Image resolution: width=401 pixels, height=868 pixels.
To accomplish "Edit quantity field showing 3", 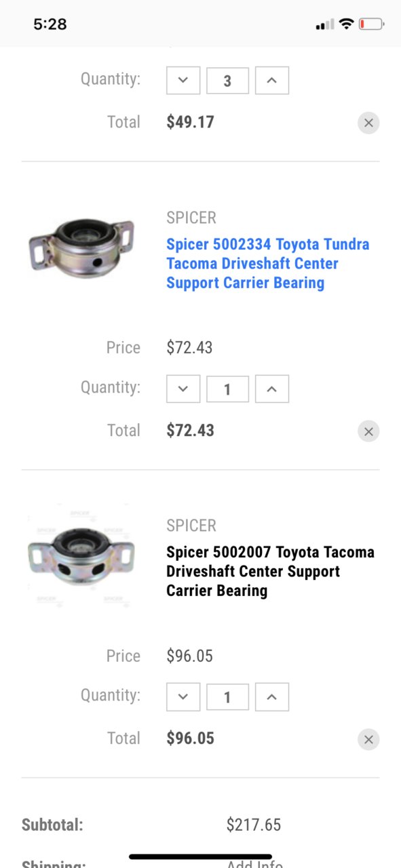I will (227, 81).
